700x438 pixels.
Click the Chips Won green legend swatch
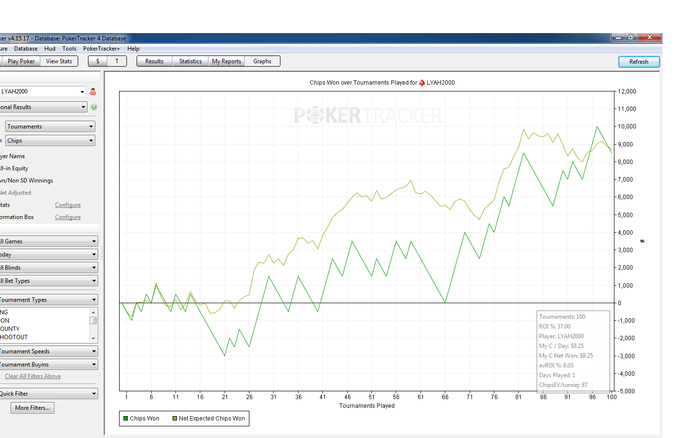125,418
